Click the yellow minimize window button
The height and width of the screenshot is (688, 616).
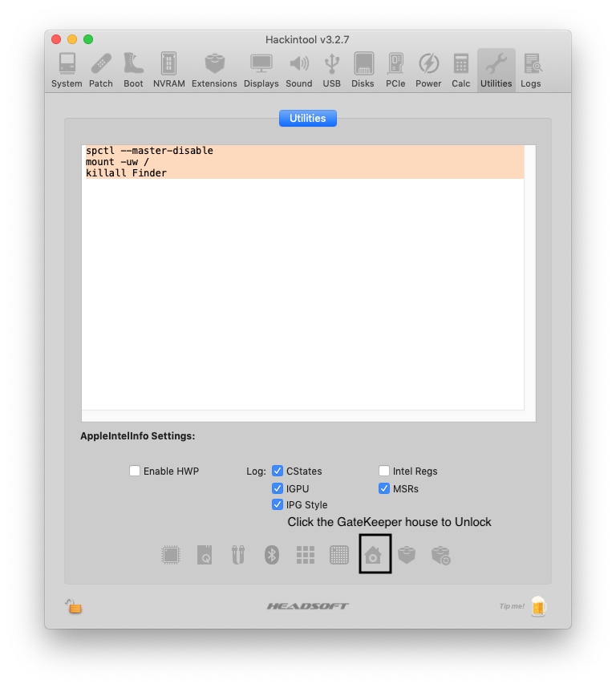point(72,39)
